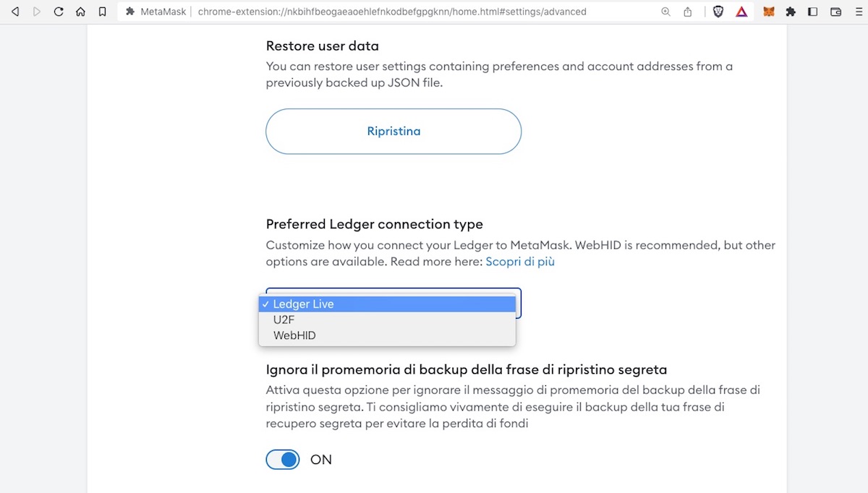Open the Brave Rewards triangle icon
Image resolution: width=868 pixels, height=493 pixels.
pyautogui.click(x=741, y=12)
